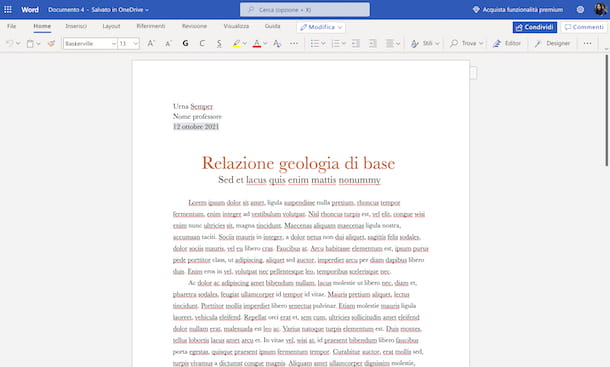The image size is (610, 367).
Task: Open the Guida tab
Action: tap(272, 26)
